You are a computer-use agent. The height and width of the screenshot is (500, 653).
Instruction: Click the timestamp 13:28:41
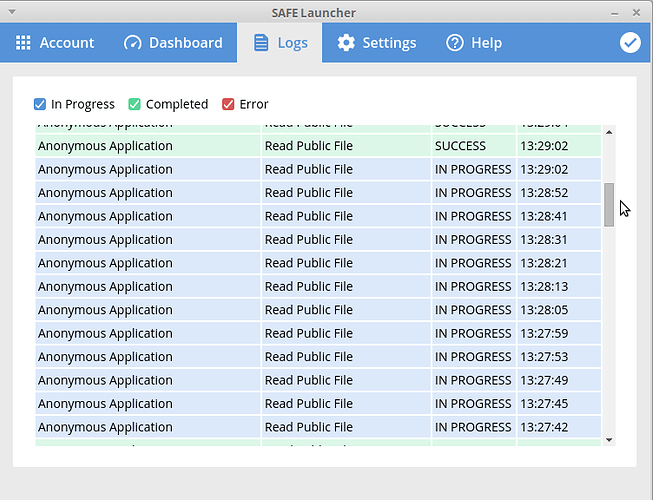pyautogui.click(x=544, y=216)
